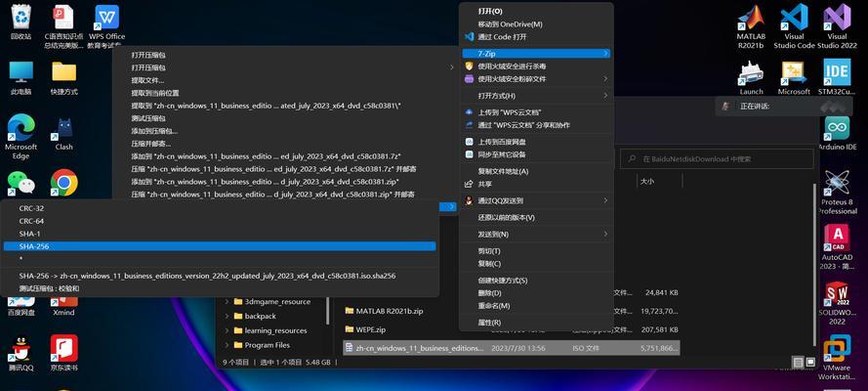The width and height of the screenshot is (868, 391).
Task: Launch MATLAB R2021b from the desktop
Action: 750,25
